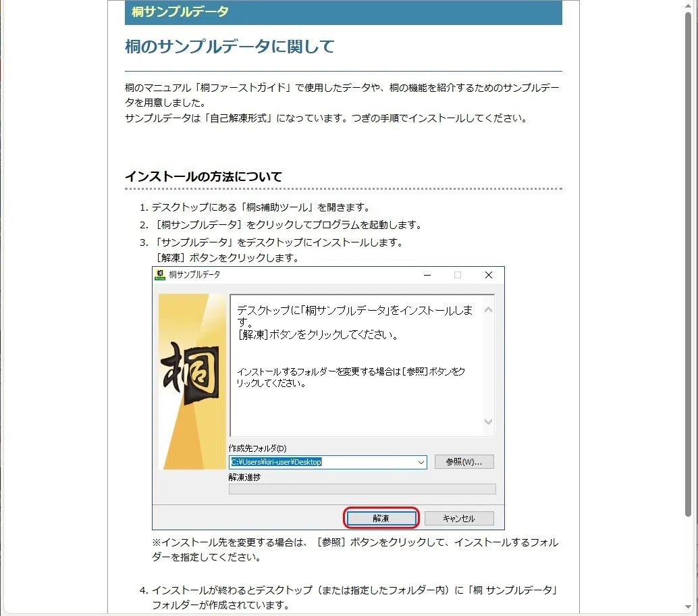Click step 4 text インストールが終わると

coord(355,597)
